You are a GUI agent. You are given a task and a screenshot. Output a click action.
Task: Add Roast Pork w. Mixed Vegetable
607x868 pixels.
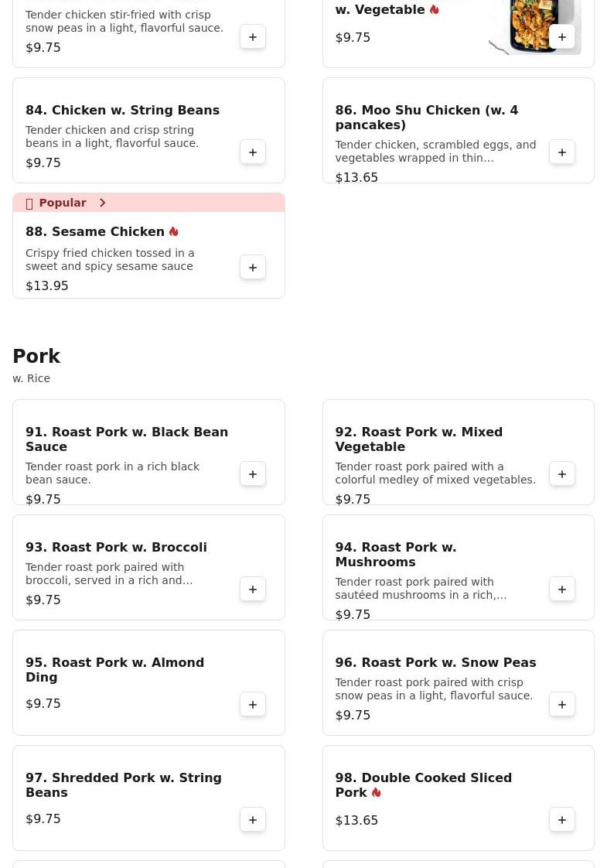(x=562, y=474)
